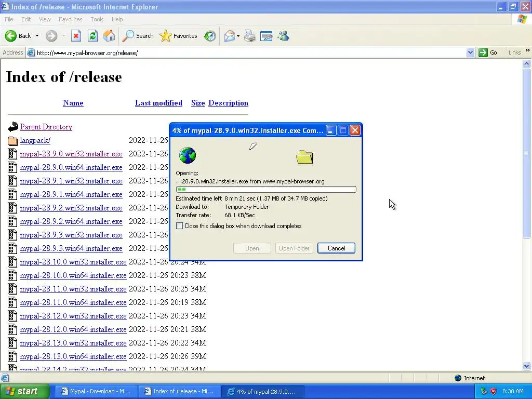Sort listing by Description link
This screenshot has width=532, height=399.
228,103
